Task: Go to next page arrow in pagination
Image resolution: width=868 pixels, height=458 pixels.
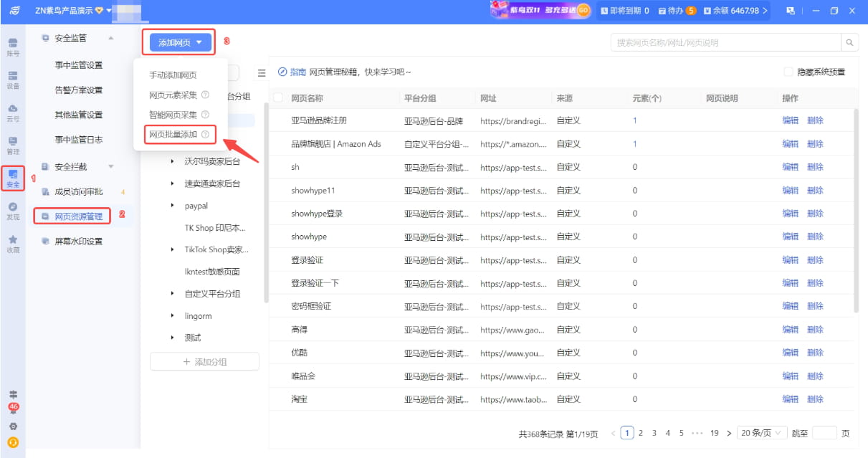Action: (x=729, y=433)
